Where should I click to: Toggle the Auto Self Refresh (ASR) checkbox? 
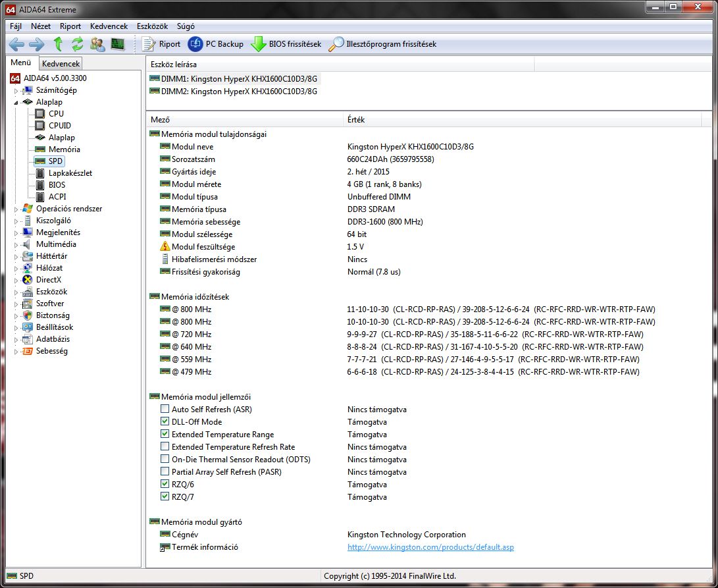[x=165, y=409]
